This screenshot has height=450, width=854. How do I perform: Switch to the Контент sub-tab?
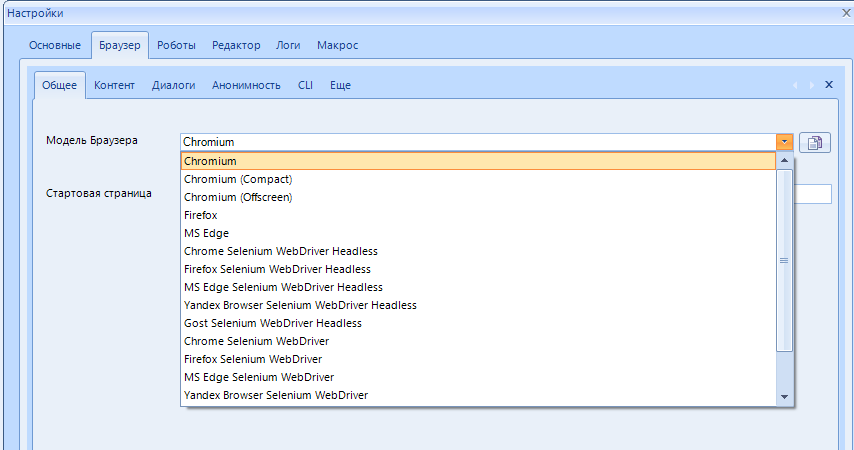(114, 85)
